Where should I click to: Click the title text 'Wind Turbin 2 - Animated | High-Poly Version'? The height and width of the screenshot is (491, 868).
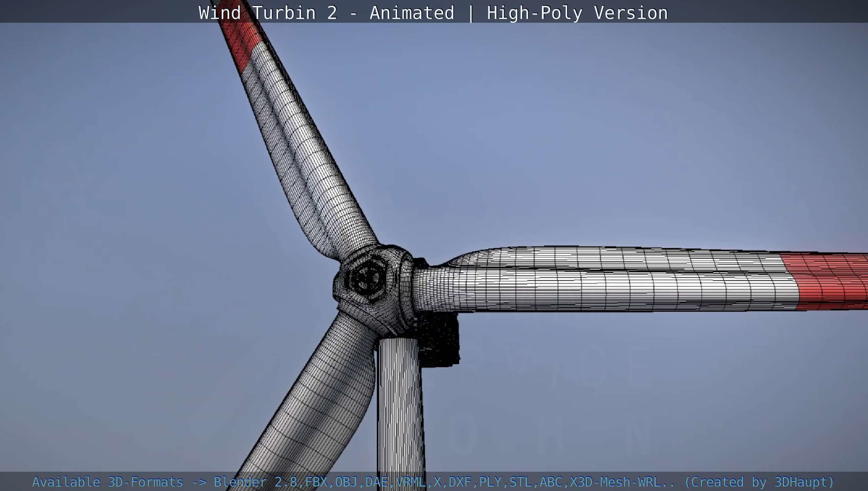(x=433, y=13)
